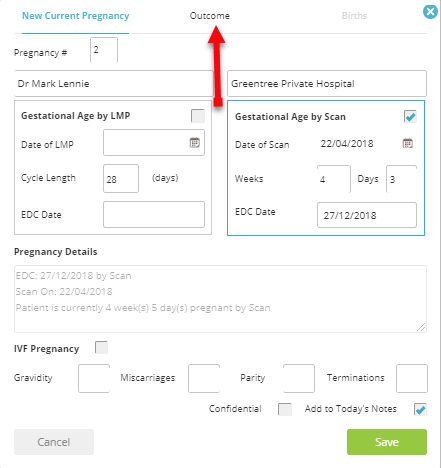Uncheck Gestational Age by Scan checkbox
The width and height of the screenshot is (441, 468).
coord(410,117)
